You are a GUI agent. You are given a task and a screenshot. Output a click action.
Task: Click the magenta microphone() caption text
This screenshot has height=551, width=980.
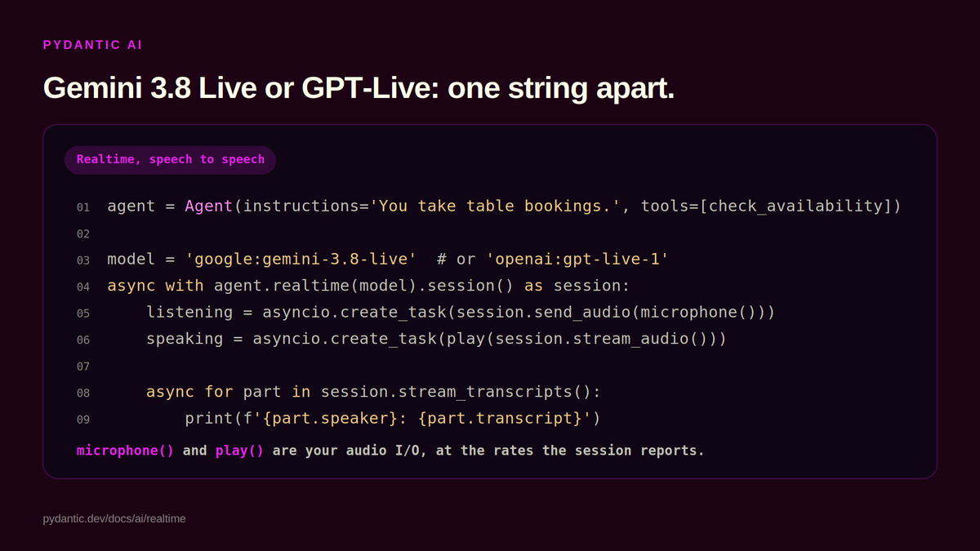coord(125,451)
